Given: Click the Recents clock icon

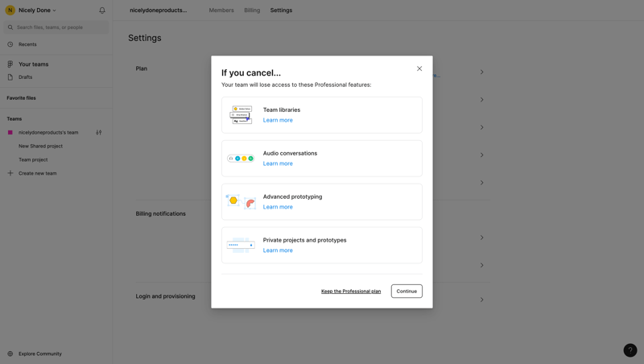Looking at the screenshot, I should click(x=10, y=44).
